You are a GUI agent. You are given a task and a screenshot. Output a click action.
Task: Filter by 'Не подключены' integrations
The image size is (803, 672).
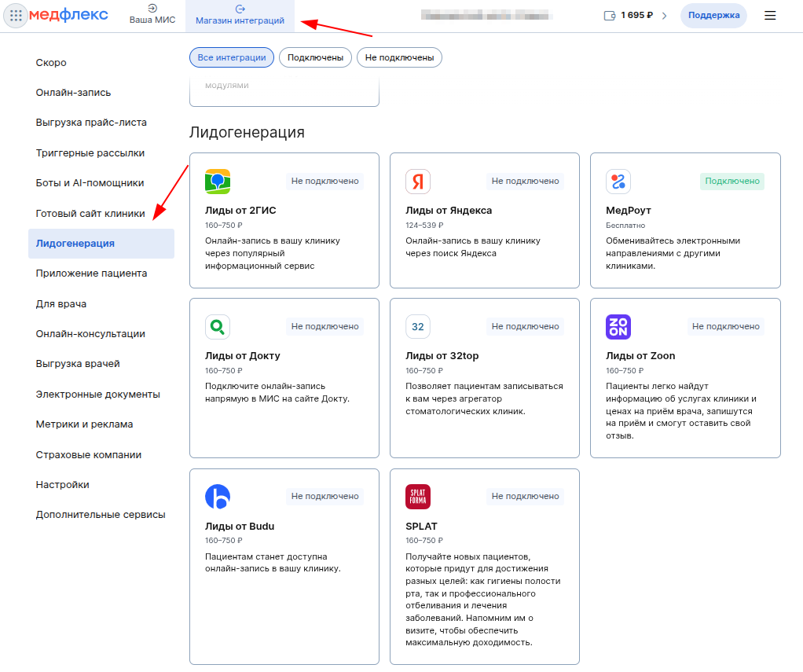pyautogui.click(x=399, y=57)
